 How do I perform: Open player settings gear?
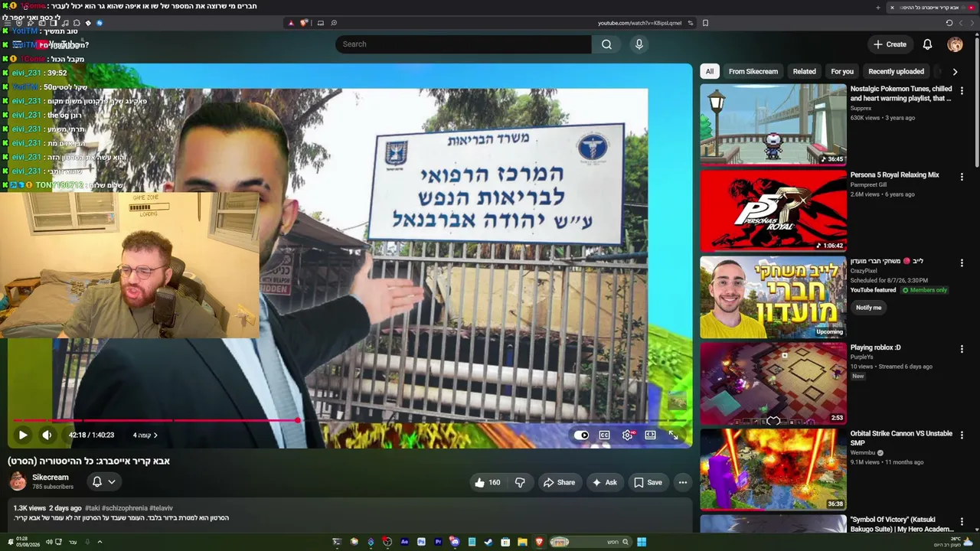[628, 435]
